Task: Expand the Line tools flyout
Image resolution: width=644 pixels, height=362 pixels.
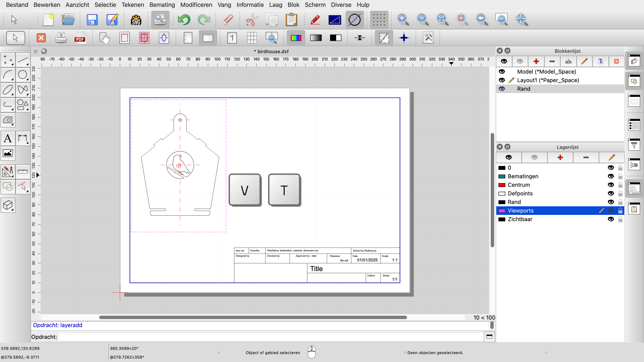Action: click(x=23, y=60)
